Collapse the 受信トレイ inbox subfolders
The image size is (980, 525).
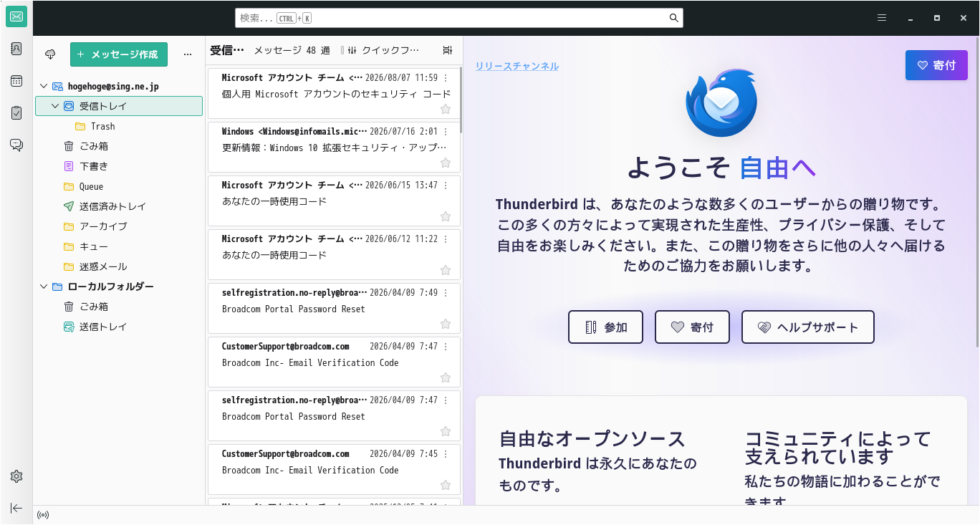[56, 106]
